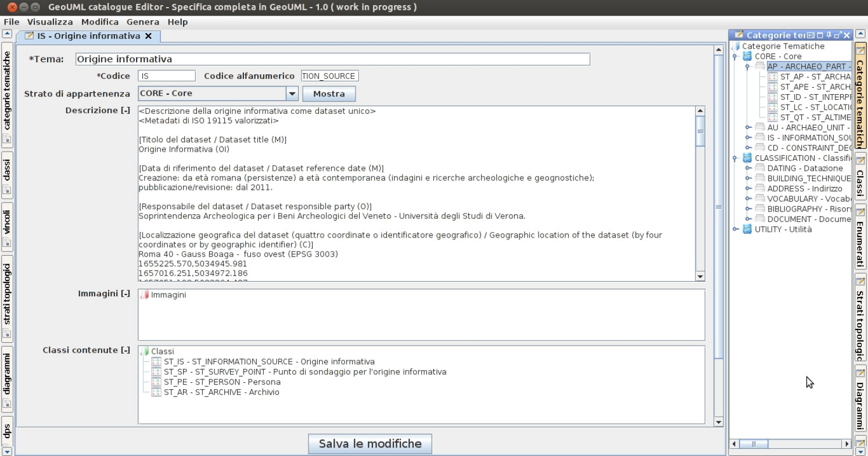Click the BUILDING_TECHNIQUE theme icon
This screenshot has width=868, height=456.
tap(760, 178)
